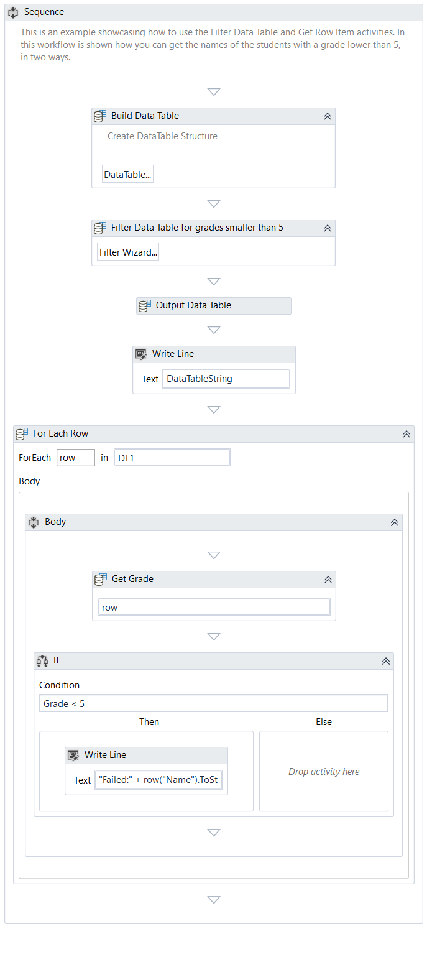Click the Filter Data Table activity icon
The height and width of the screenshot is (980, 427).
[99, 228]
